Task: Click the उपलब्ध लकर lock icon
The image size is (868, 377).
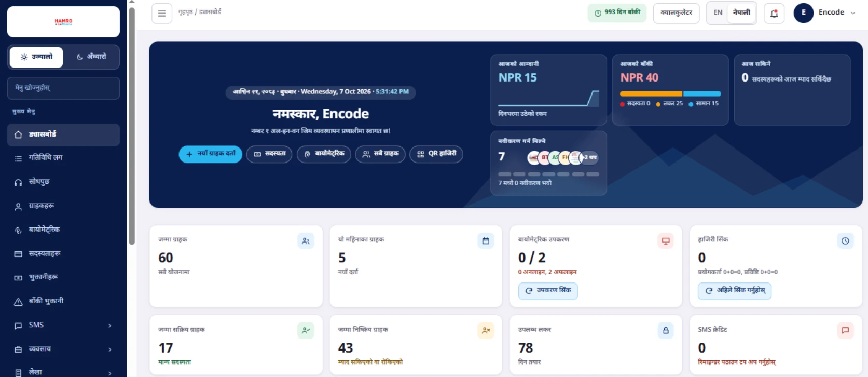Action: [x=666, y=331]
